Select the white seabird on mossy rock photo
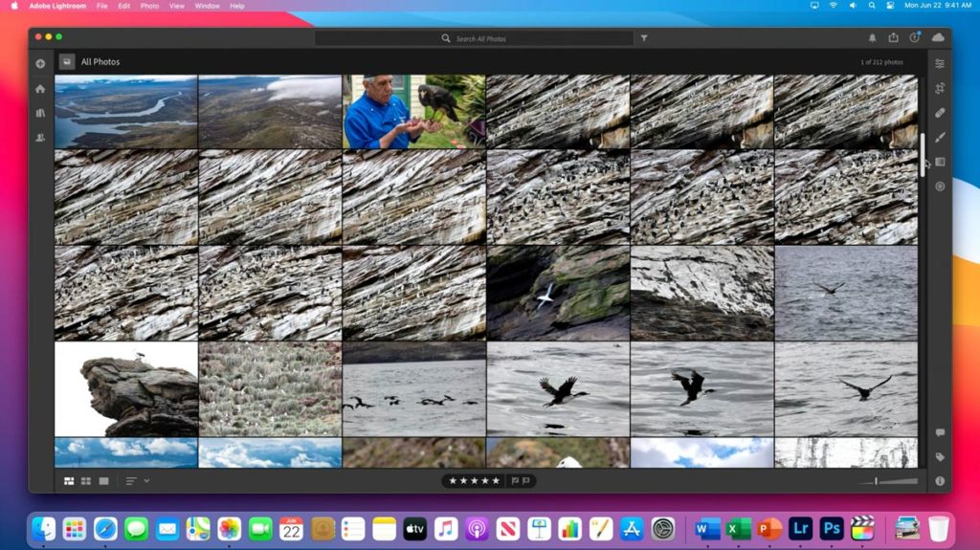This screenshot has height=550, width=980. coord(558,293)
